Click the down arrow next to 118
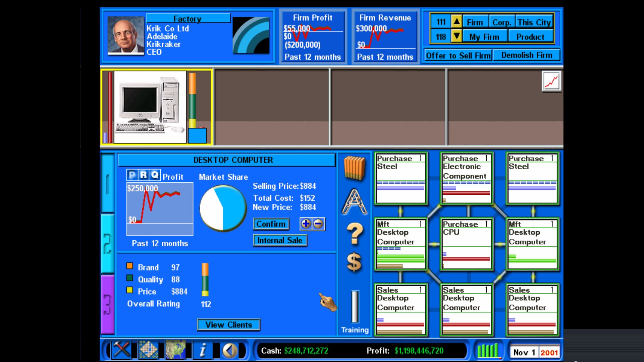Image resolution: width=644 pixels, height=362 pixels. tap(457, 36)
